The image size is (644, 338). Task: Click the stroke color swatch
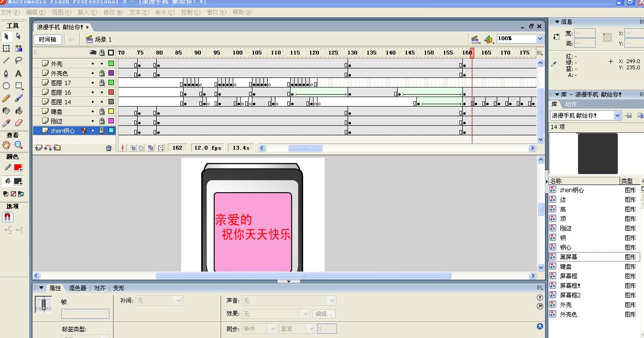[18, 167]
